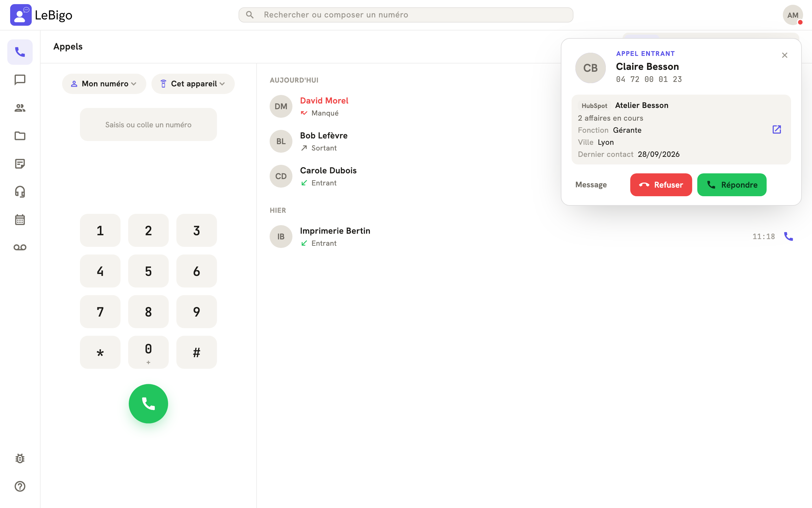Tap dialpad key 6
The width and height of the screenshot is (812, 508).
tap(197, 271)
